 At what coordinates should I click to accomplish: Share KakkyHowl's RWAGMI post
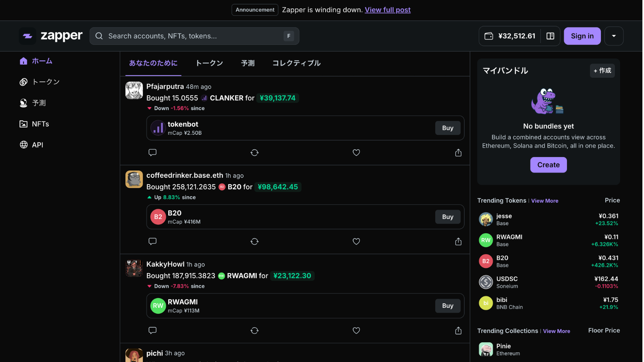point(458,330)
